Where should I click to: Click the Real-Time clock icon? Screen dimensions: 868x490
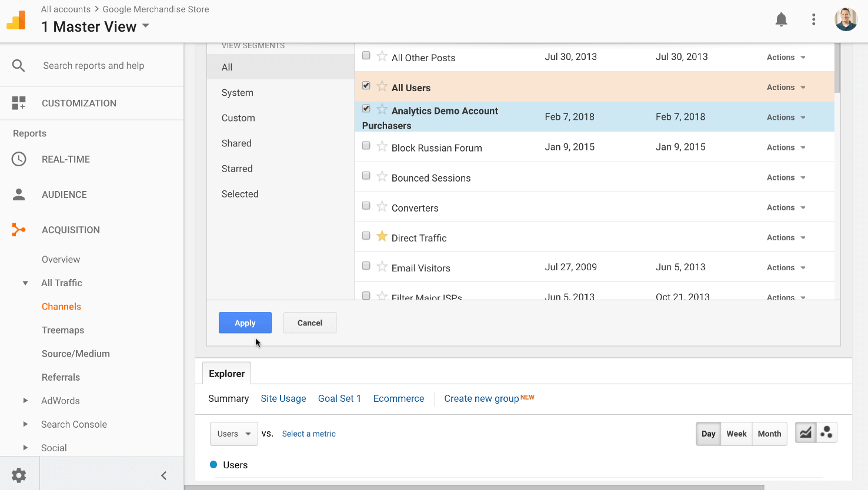click(19, 159)
